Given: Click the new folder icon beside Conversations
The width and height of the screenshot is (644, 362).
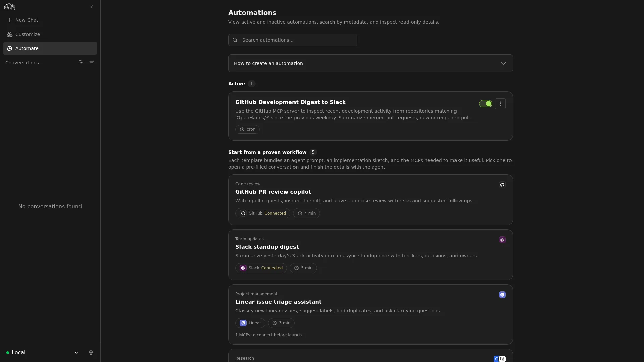Looking at the screenshot, I should coord(82,62).
